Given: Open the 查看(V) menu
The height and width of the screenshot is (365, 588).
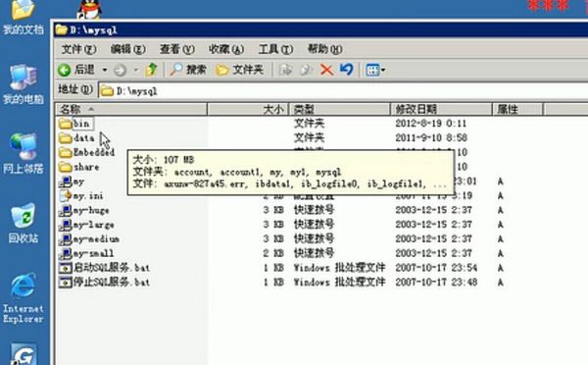Looking at the screenshot, I should (x=177, y=49).
